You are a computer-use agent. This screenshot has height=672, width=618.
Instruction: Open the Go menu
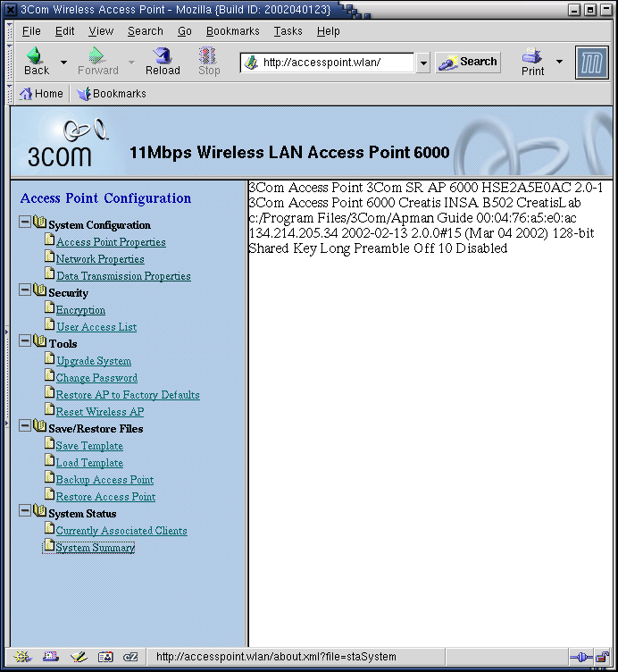(x=185, y=31)
